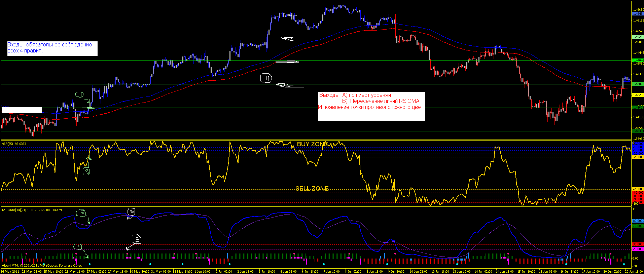Viewport: 644px width, 274px height.
Task: Click the 1.41100 value on price scale
Action: [638, 117]
